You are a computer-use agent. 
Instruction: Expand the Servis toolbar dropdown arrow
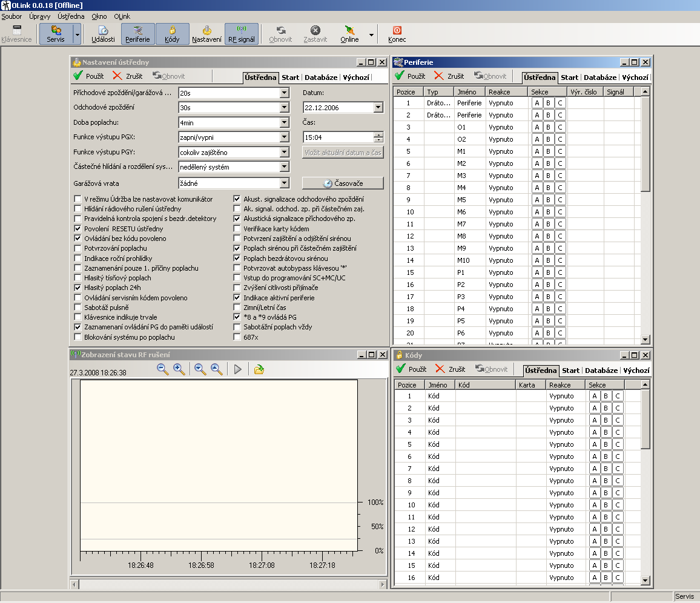pyautogui.click(x=78, y=34)
